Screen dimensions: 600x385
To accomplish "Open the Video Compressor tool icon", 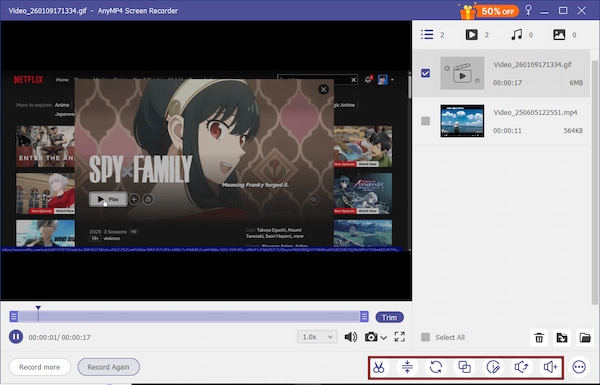I will pos(407,367).
